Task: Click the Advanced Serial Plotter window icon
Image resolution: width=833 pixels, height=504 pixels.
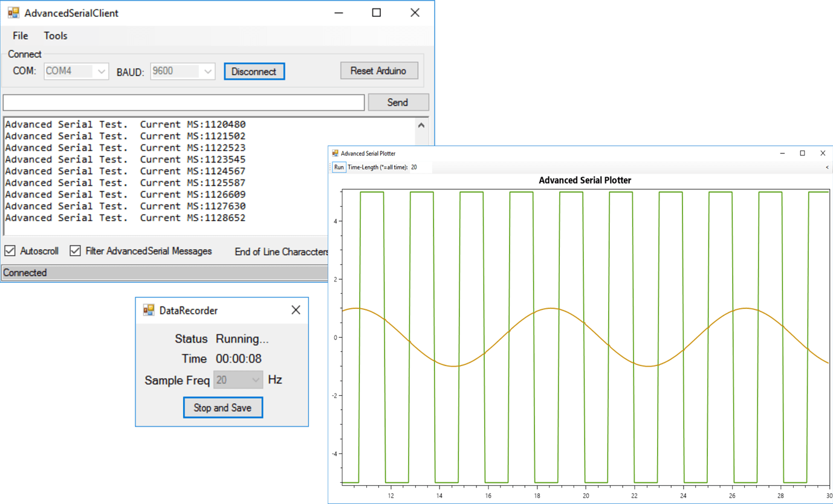Action: click(335, 153)
